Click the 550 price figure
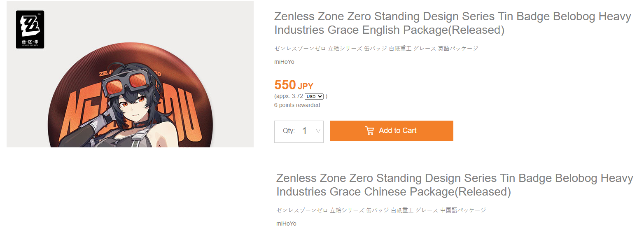 tap(285, 85)
